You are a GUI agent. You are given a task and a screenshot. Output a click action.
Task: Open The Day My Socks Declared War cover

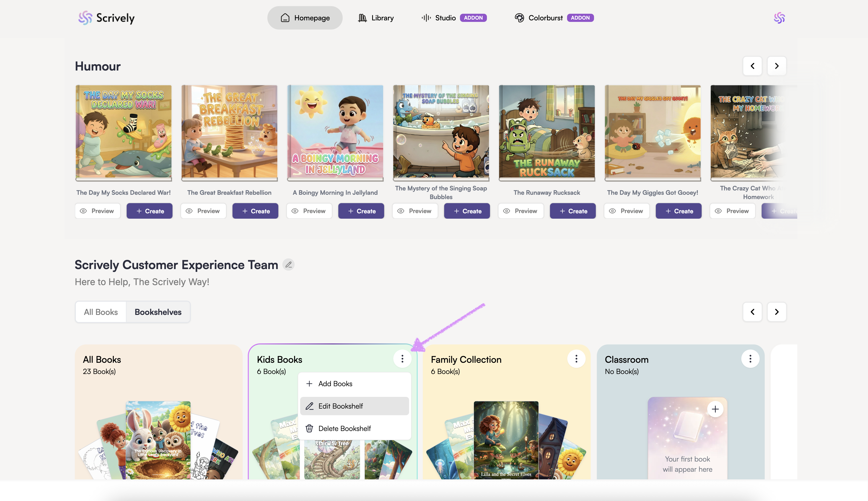click(123, 132)
